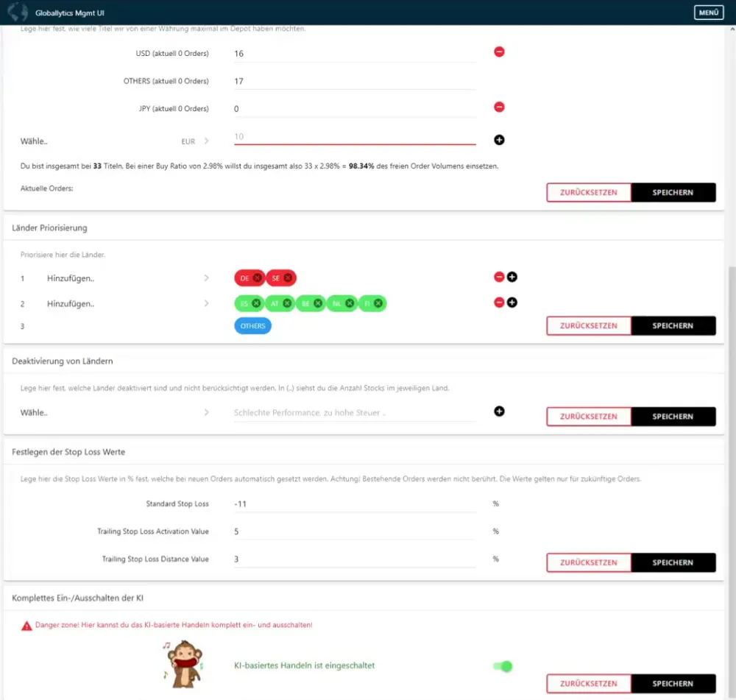This screenshot has height=700, width=736.
Task: Remove ES chip from priority group 2
Action: click(256, 303)
